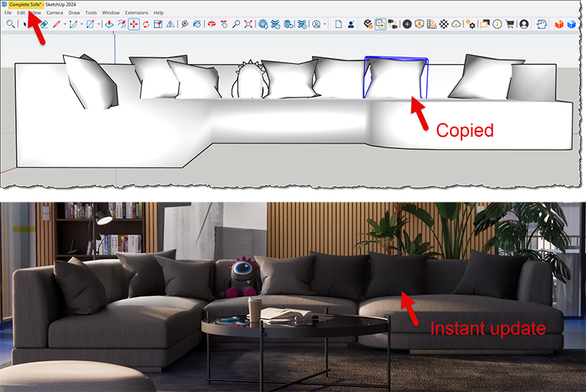Start the Enscape renderer
The image size is (586, 392).
(367, 24)
